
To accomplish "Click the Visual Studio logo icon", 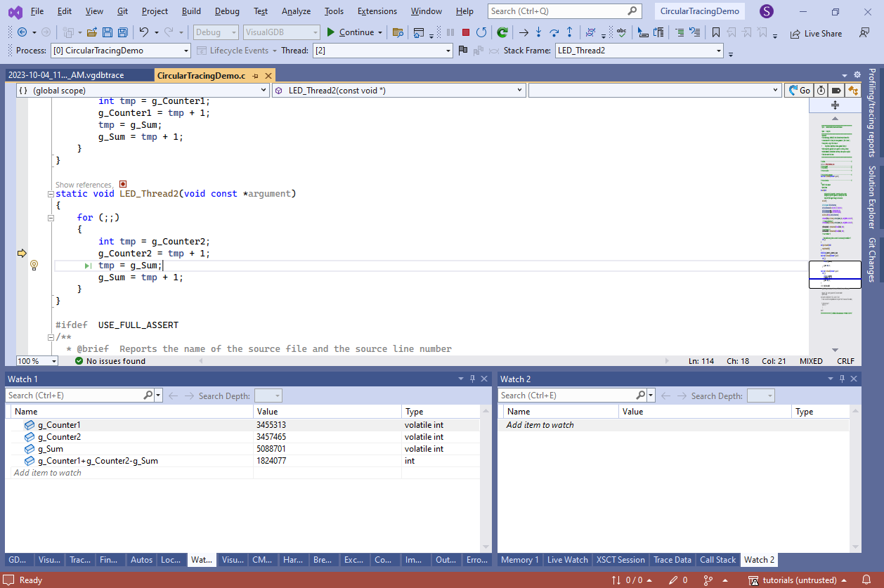I will [x=15, y=12].
